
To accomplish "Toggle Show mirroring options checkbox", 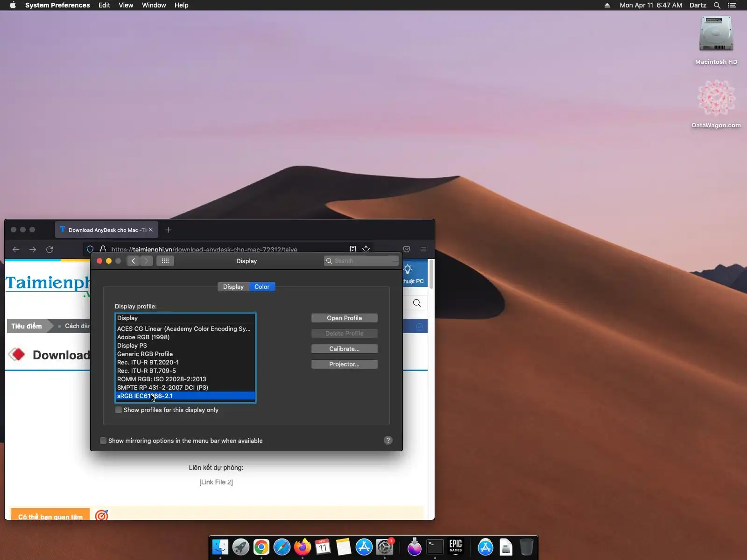I will point(103,441).
